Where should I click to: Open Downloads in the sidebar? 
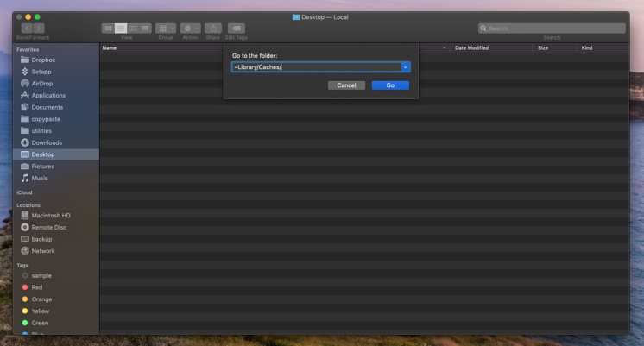coord(56,143)
